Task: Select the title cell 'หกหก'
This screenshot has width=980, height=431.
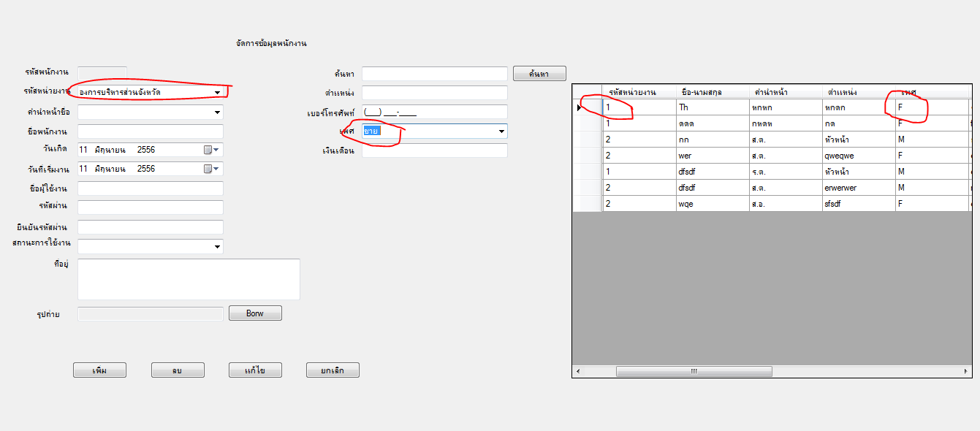Action: coord(786,107)
